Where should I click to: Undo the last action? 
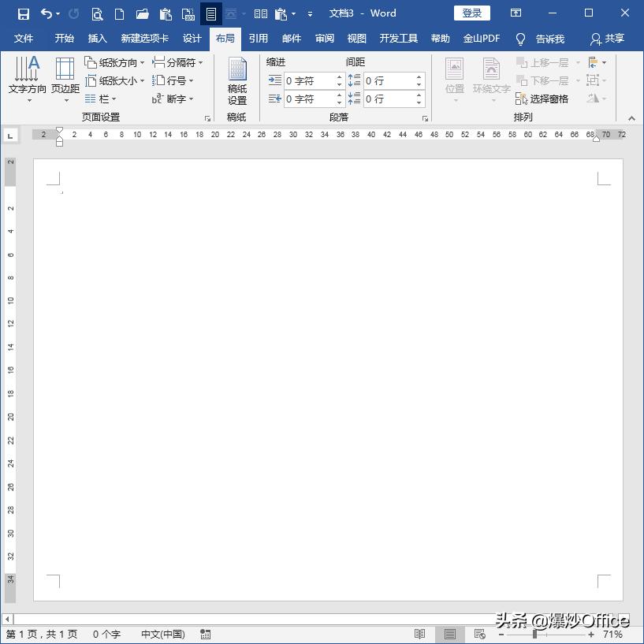click(47, 14)
